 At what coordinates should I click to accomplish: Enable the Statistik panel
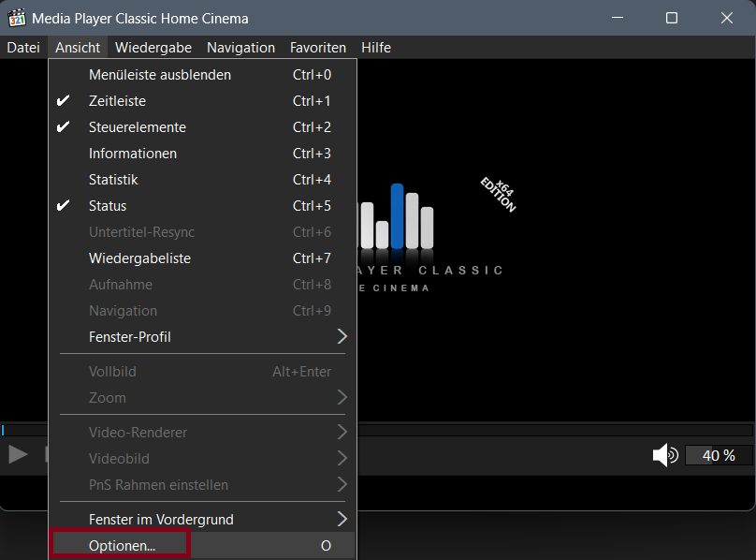[x=202, y=180]
